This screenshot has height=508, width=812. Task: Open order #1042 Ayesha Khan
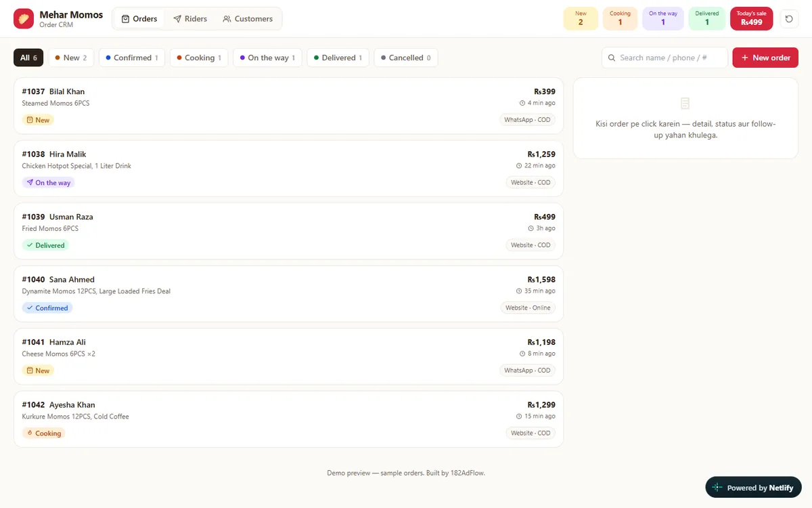coord(288,419)
